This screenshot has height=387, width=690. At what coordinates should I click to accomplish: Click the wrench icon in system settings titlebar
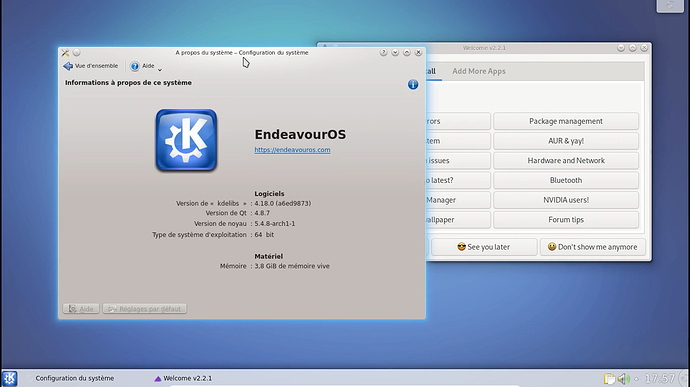(x=65, y=53)
